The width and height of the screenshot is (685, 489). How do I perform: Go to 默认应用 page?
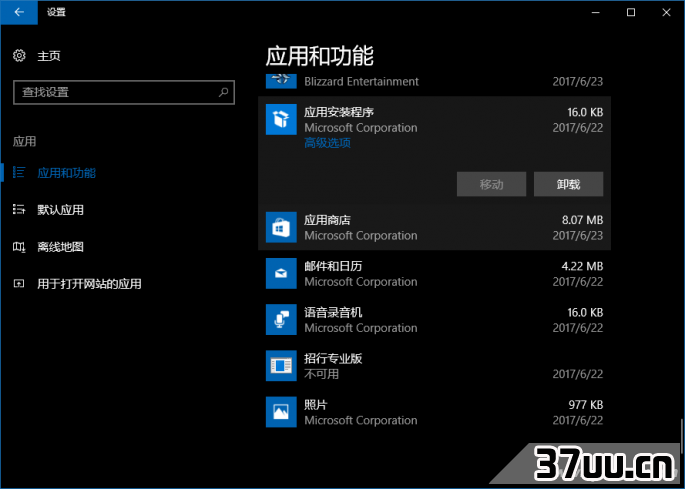pos(60,210)
